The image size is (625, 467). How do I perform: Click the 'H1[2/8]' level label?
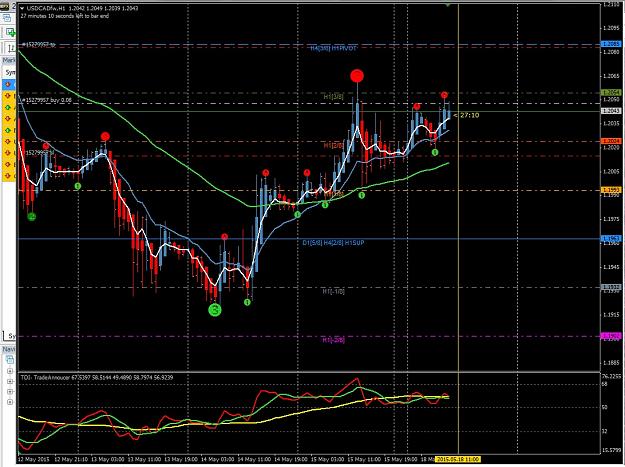click(x=333, y=146)
